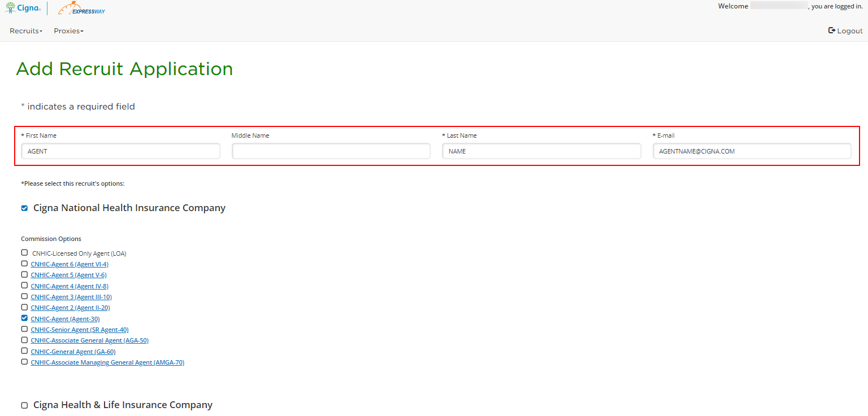Check CNHIC-Licensed Only Agent (LOA) checkbox
Viewport: 868px width, 416px height.
(x=24, y=253)
